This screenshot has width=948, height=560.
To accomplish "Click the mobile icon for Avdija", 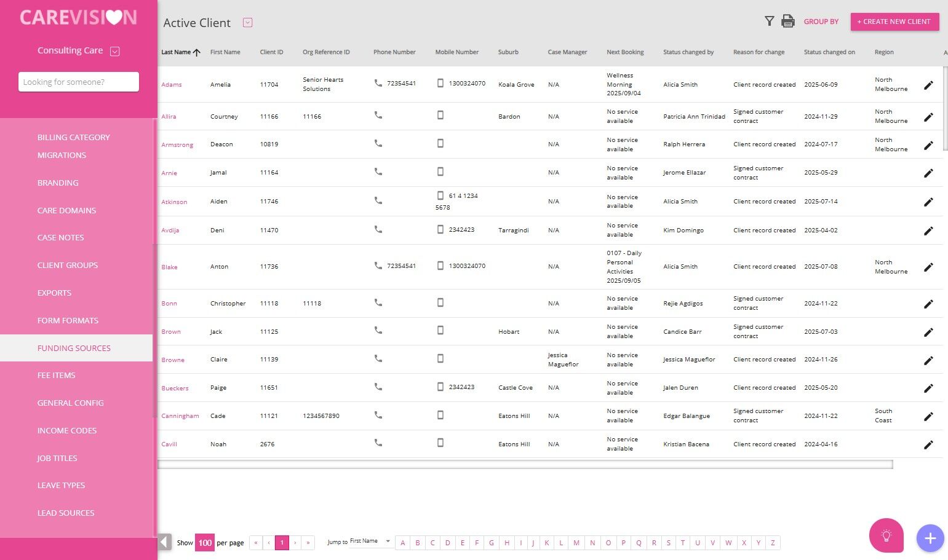I will pyautogui.click(x=440, y=229).
